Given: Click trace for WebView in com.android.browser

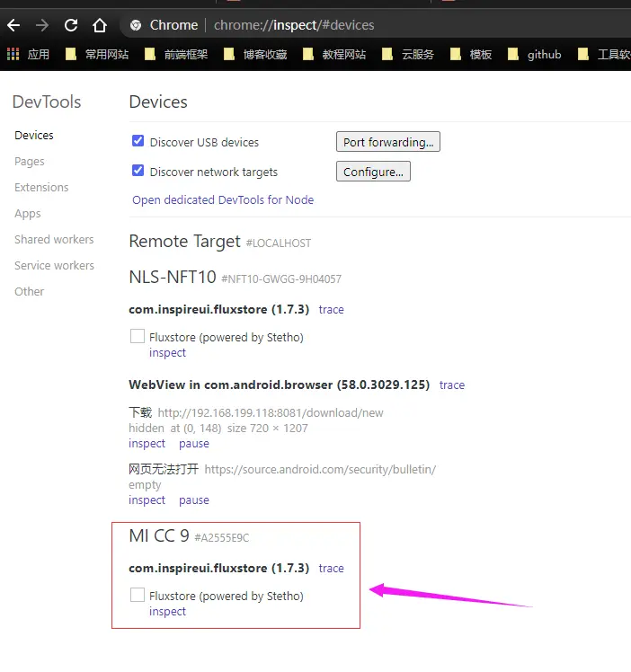Looking at the screenshot, I should 452,385.
